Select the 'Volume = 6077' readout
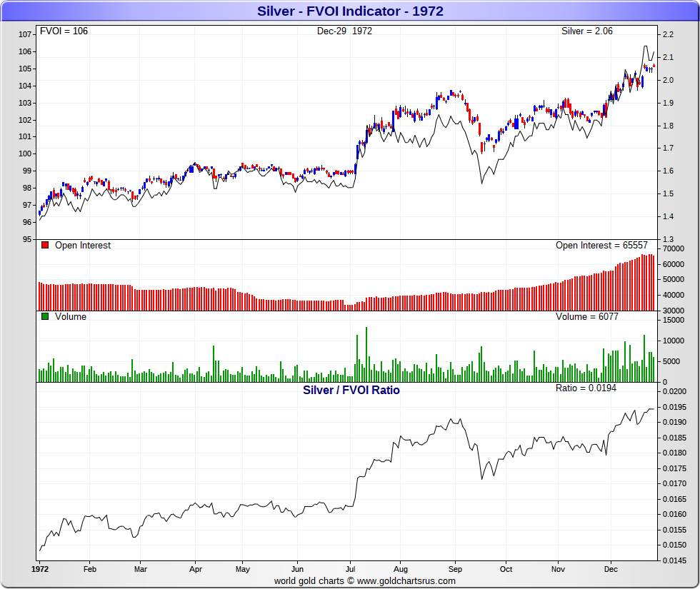The height and width of the screenshot is (589, 700). [x=586, y=317]
